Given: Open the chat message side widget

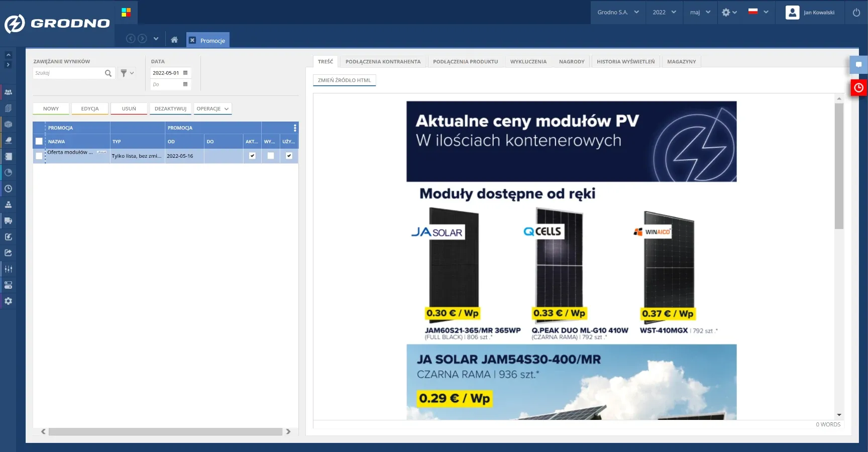Looking at the screenshot, I should (x=858, y=65).
